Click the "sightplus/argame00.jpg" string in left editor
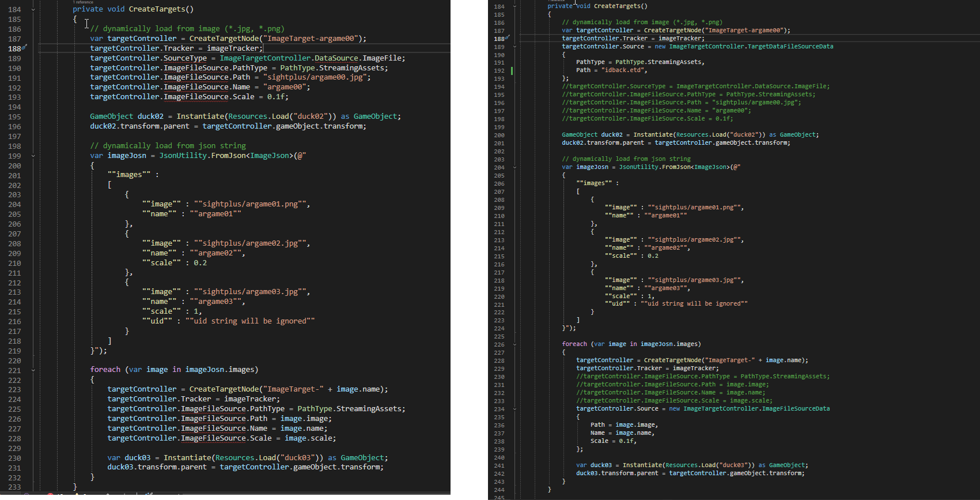This screenshot has width=980, height=500. point(316,77)
